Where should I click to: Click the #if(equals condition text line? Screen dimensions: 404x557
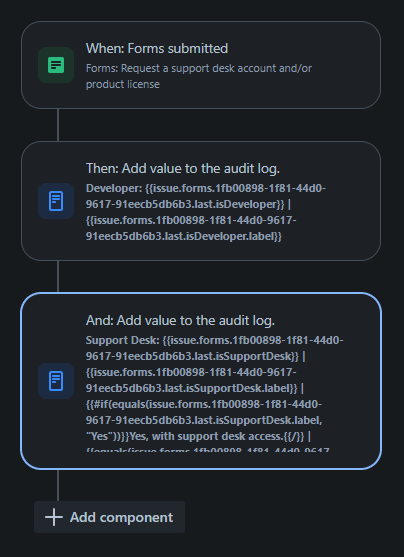point(204,404)
